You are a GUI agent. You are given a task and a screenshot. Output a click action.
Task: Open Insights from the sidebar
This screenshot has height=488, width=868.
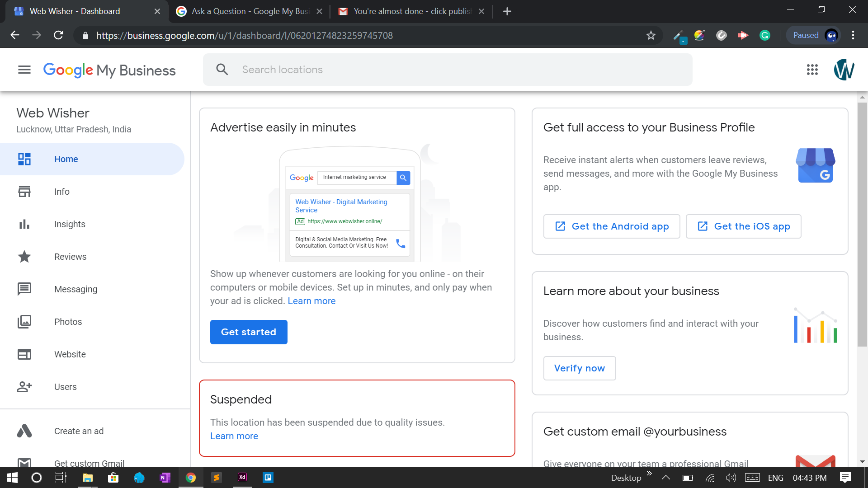(70, 224)
